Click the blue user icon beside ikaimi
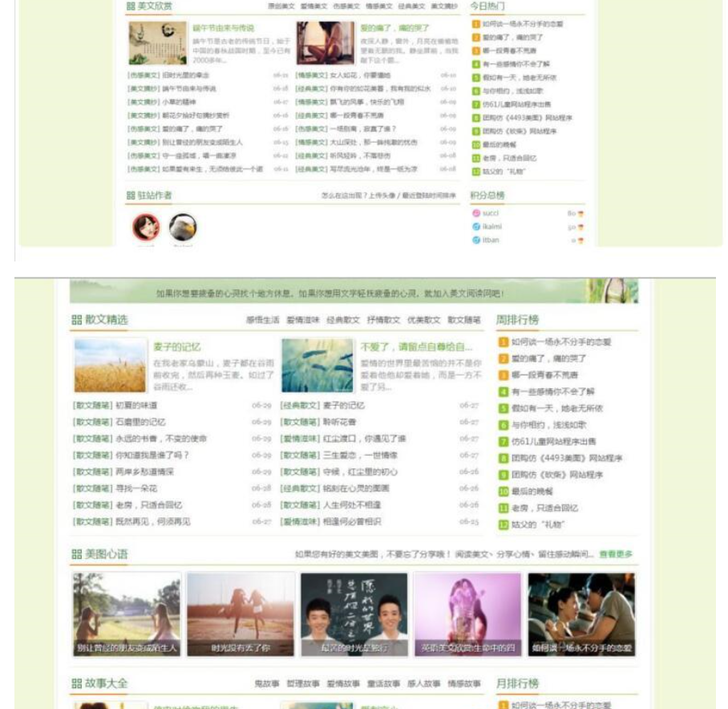Image resolution: width=728 pixels, height=709 pixels. [476, 227]
